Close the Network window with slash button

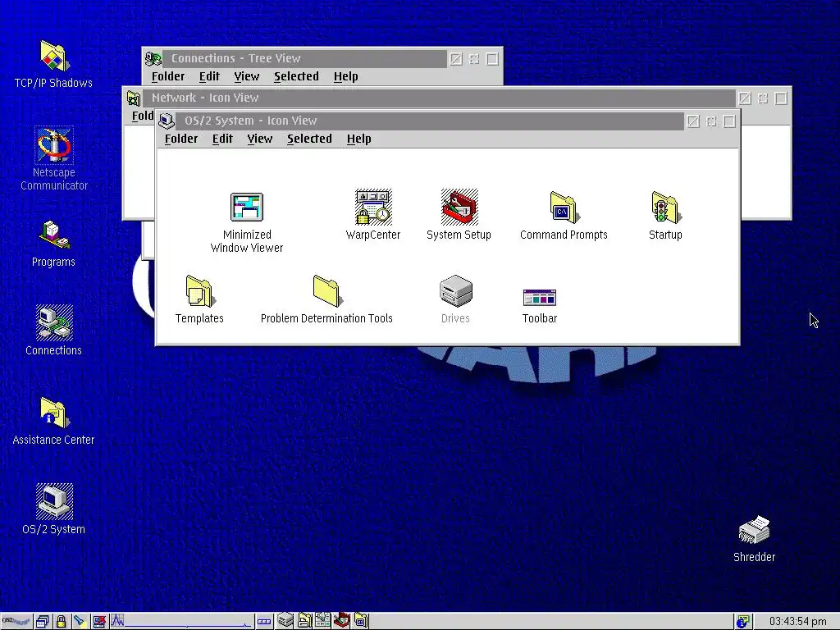(745, 98)
